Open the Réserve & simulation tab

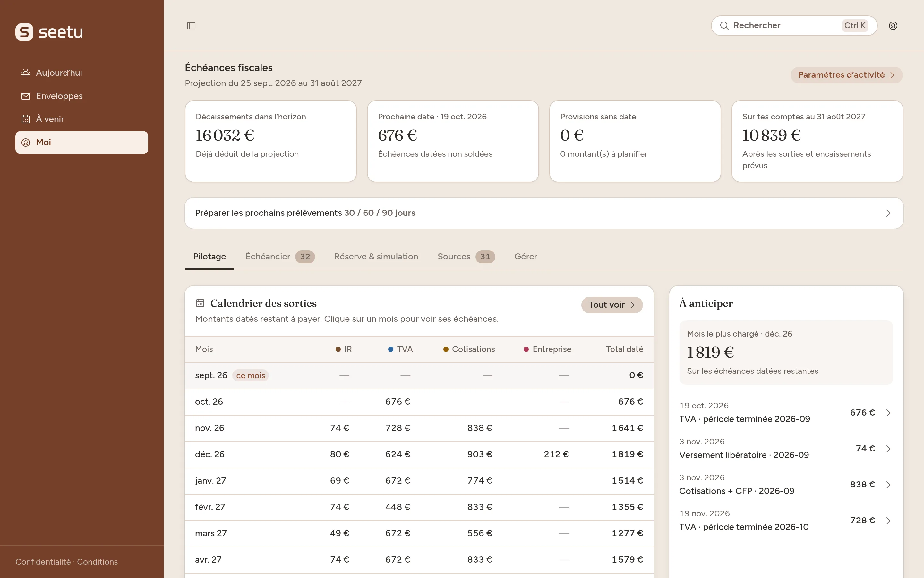point(376,257)
